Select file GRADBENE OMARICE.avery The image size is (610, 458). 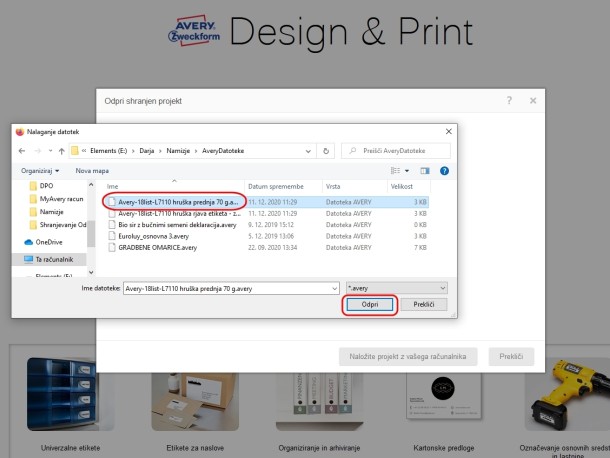(x=267, y=247)
